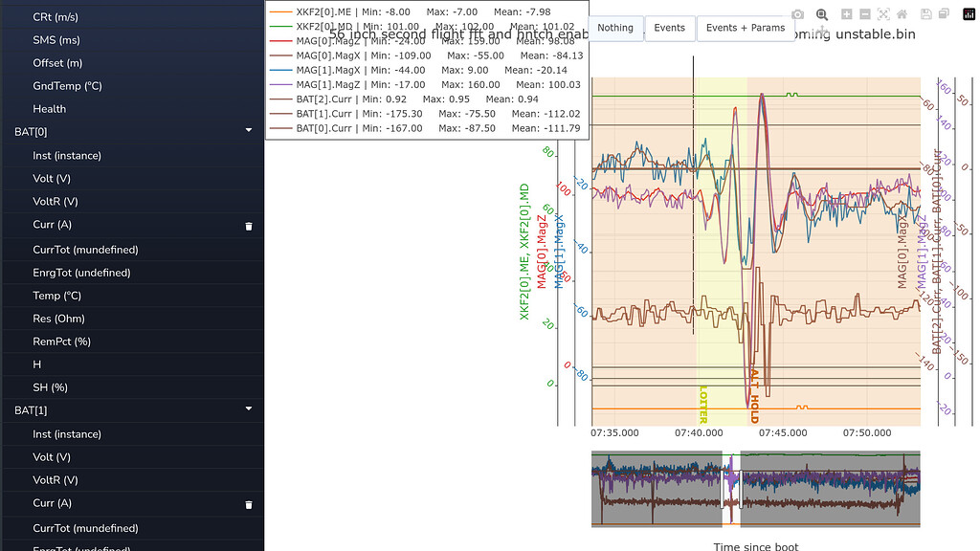Collapse the BAT[1] section
Viewport: 980px width, 551px height.
pyautogui.click(x=248, y=409)
